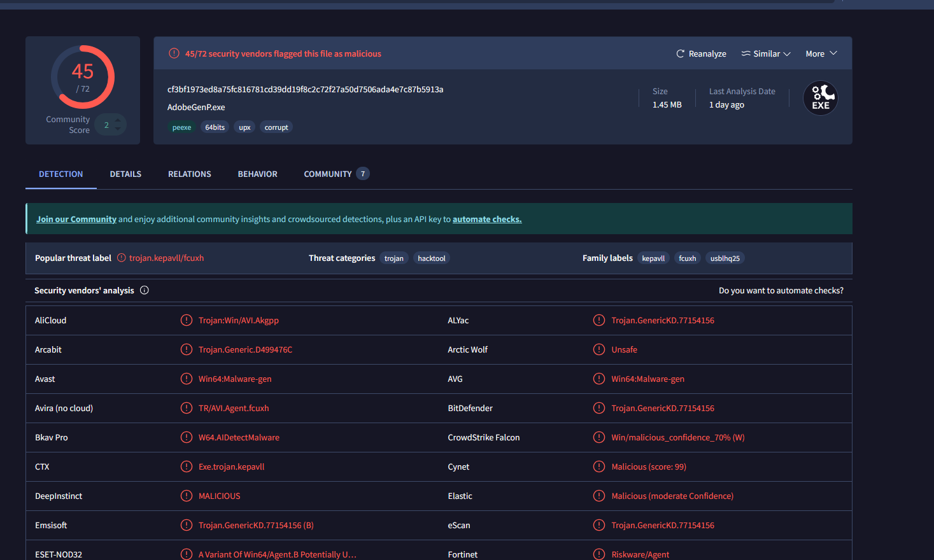Click the trojan threat category chip
This screenshot has height=560, width=934.
pyautogui.click(x=394, y=258)
